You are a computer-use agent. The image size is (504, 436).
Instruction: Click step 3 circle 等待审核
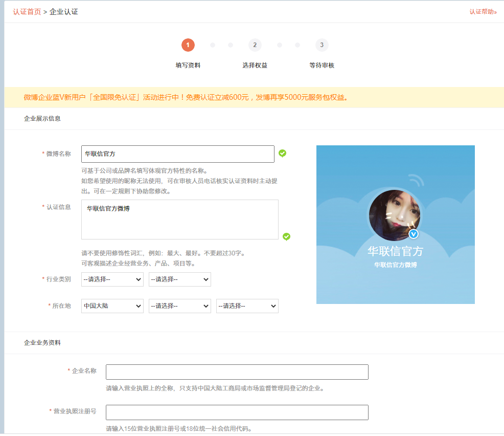[322, 45]
